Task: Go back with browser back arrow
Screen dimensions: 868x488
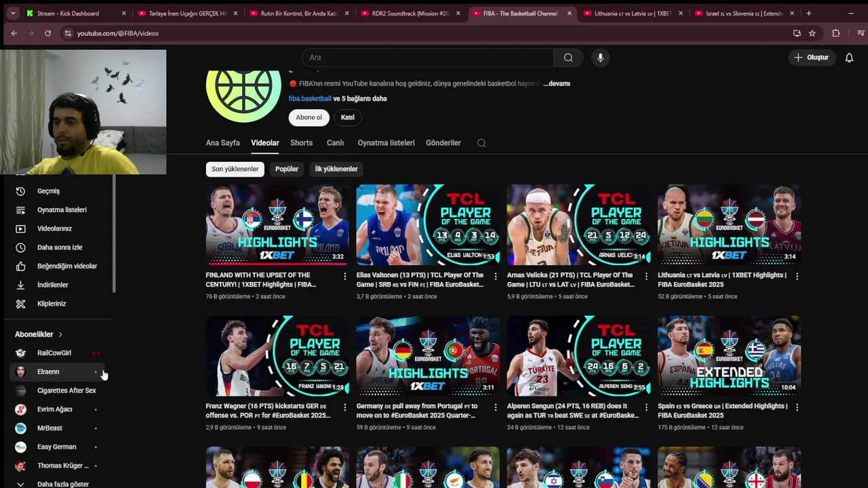Action: 14,33
